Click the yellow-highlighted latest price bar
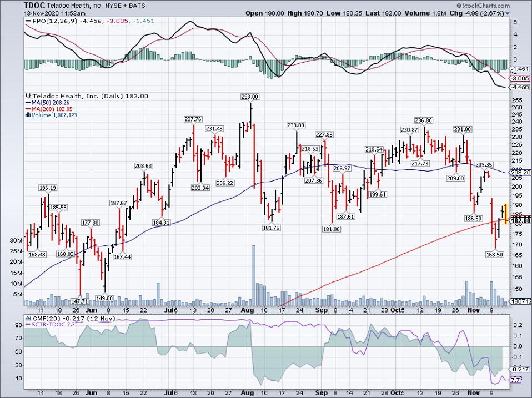Viewport: 532px width, 398px height. tap(506, 214)
